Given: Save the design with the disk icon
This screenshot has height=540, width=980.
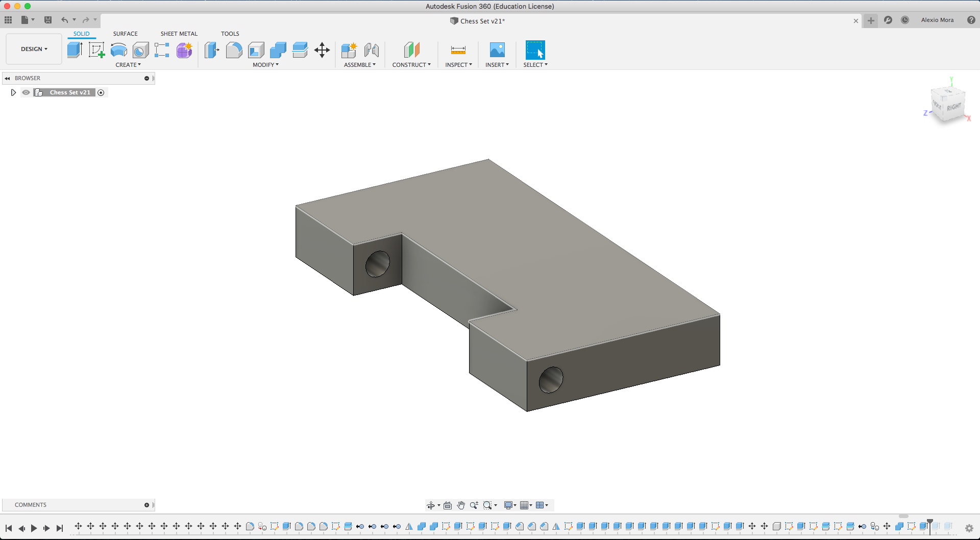Looking at the screenshot, I should 48,20.
